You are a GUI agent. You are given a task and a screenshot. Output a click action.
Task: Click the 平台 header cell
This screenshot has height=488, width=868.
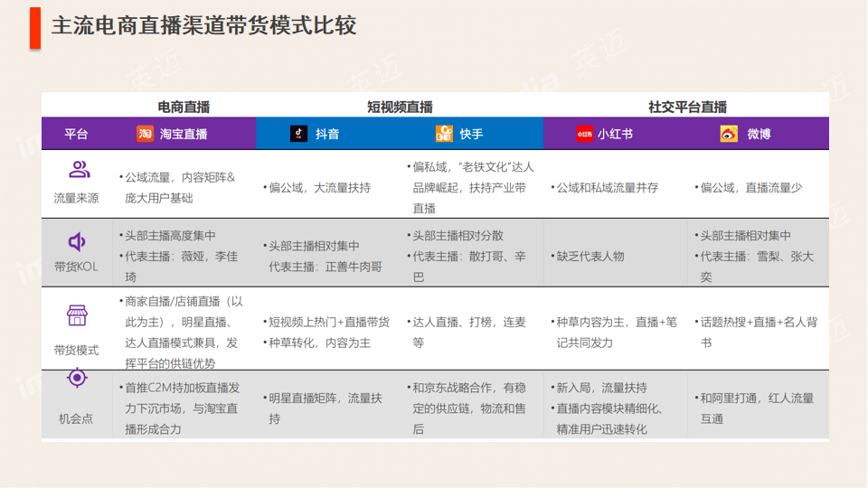pyautogui.click(x=76, y=134)
